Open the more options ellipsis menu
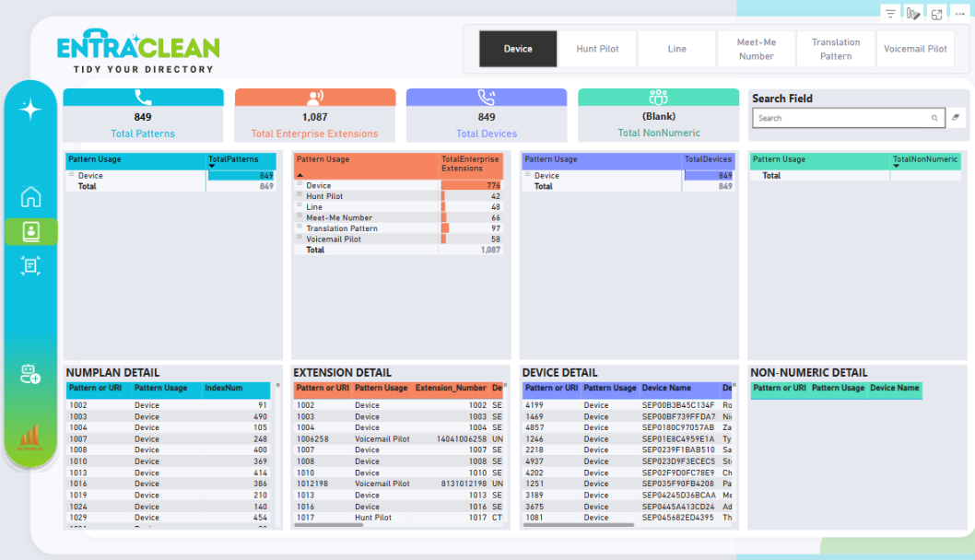The height and width of the screenshot is (560, 975). coord(959,14)
